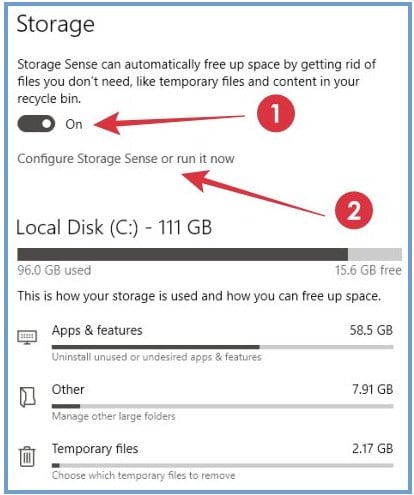This screenshot has width=414, height=495.
Task: Click Manage other large folders text
Action: click(114, 416)
